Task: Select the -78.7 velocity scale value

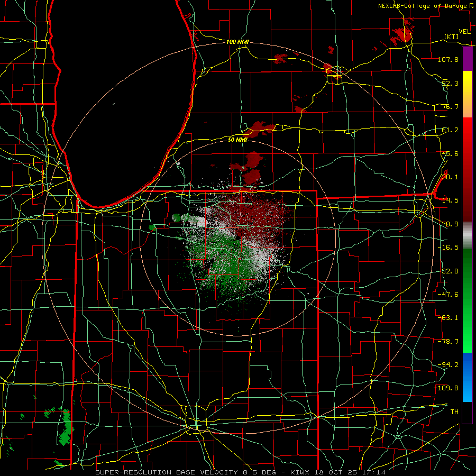Action: [448, 342]
